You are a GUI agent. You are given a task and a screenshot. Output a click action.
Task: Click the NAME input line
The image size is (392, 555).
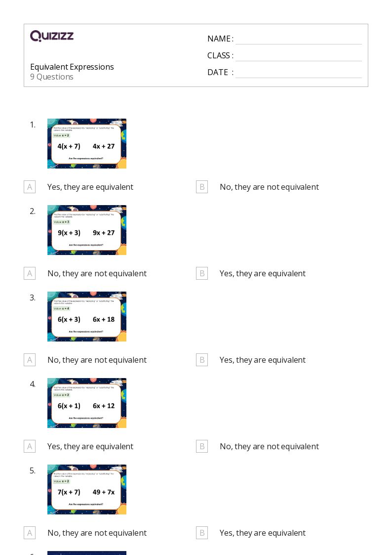point(298,40)
